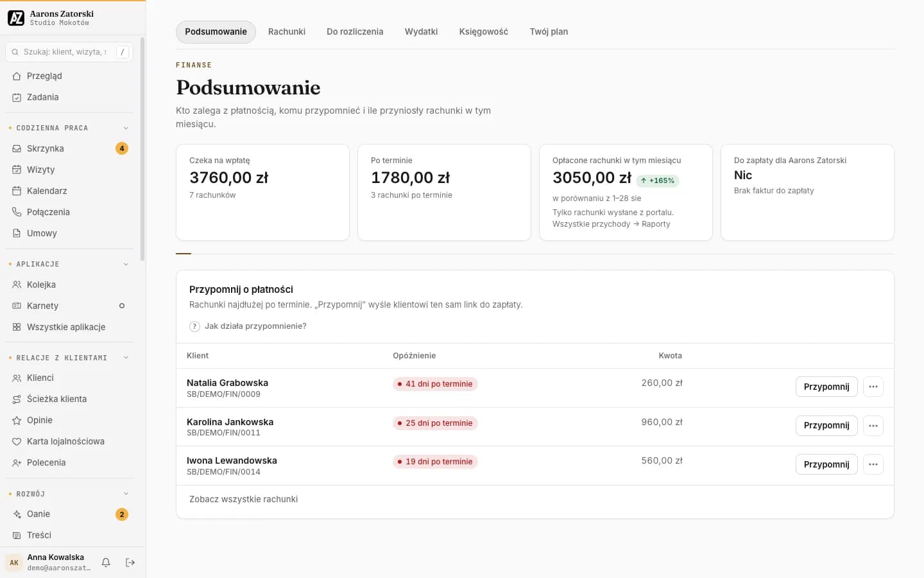Switch to the Księgowość tab
Image resolution: width=924 pixels, height=578 pixels.
pyautogui.click(x=484, y=31)
